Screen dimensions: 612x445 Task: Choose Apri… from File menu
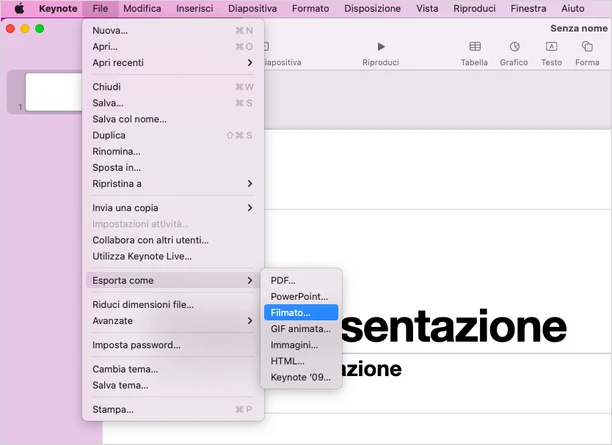(173, 47)
